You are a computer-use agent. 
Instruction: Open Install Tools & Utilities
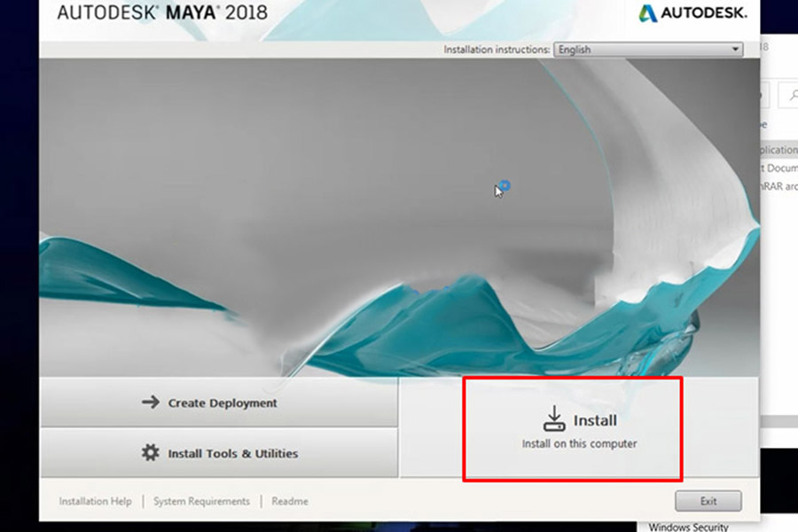point(219,452)
